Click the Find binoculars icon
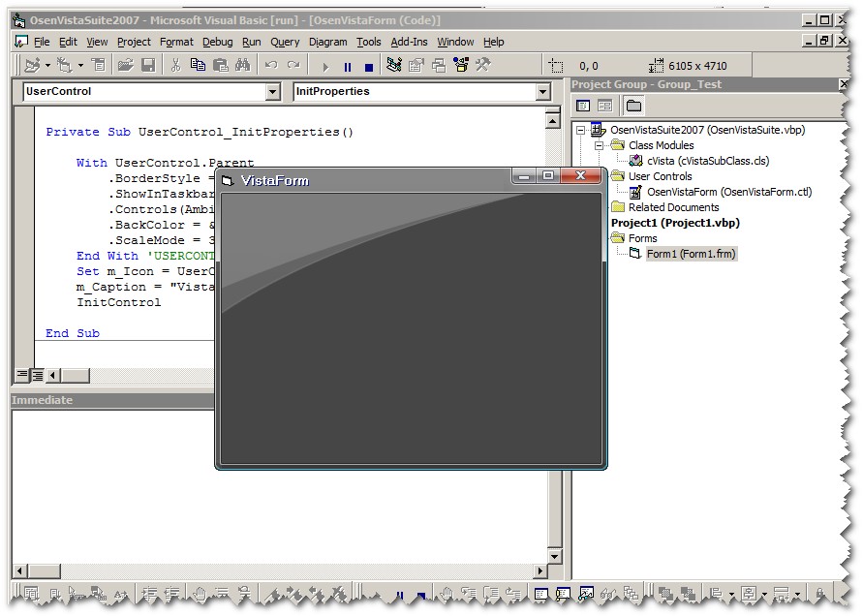Image resolution: width=863 pixels, height=616 pixels. click(x=242, y=66)
